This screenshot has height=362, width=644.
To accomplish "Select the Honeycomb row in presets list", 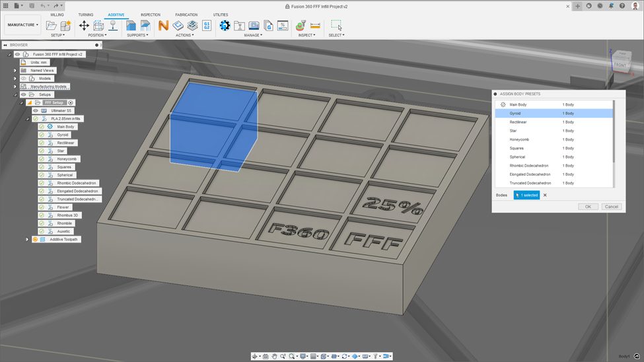I will [519, 139].
